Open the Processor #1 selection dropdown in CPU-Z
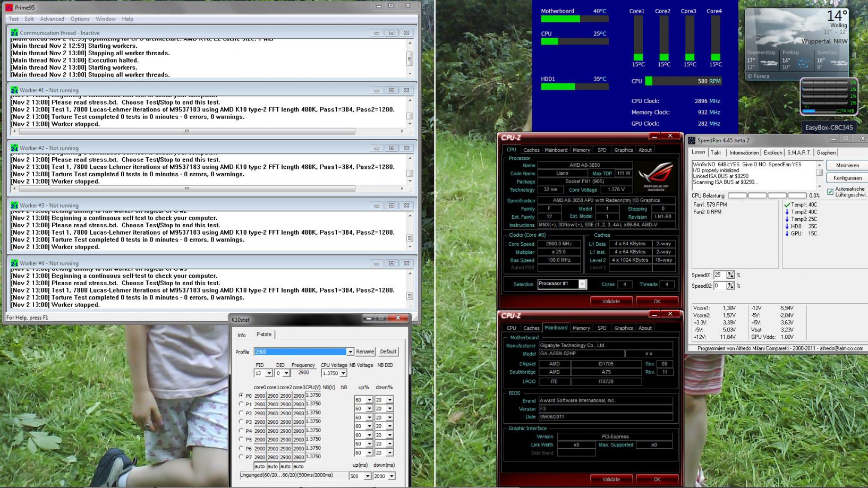868x488 pixels. pos(582,284)
